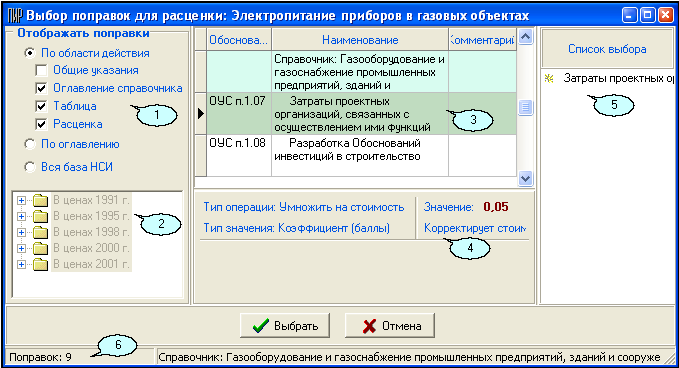Uncheck the Таблица checkbox
This screenshot has width=679, height=368.
point(41,106)
